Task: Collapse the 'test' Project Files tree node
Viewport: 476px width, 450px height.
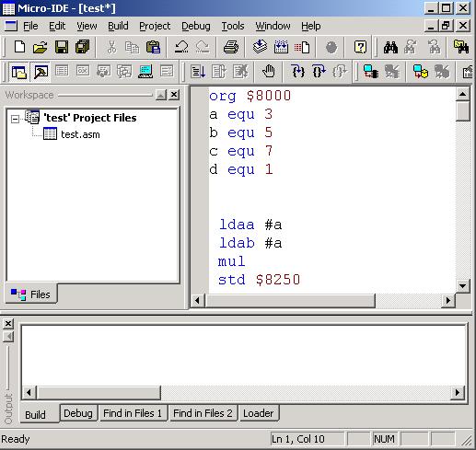Action: (15, 119)
